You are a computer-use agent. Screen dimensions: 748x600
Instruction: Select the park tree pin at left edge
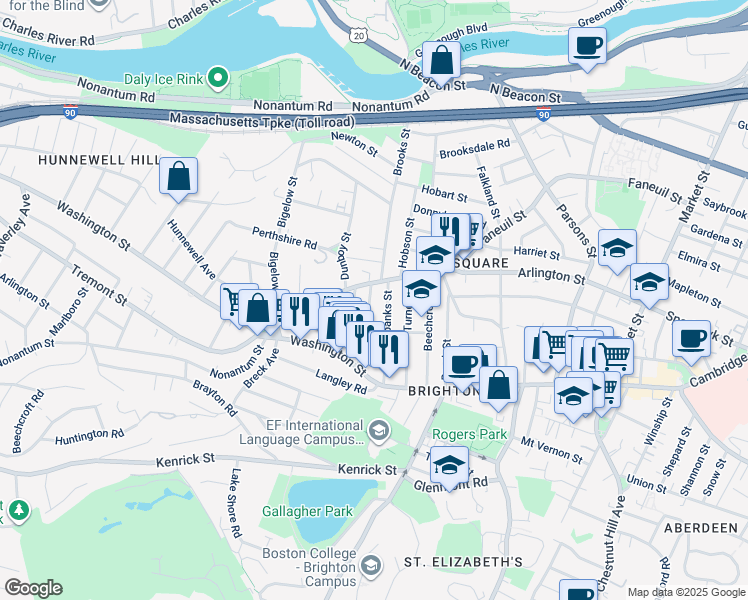pyautogui.click(x=19, y=510)
